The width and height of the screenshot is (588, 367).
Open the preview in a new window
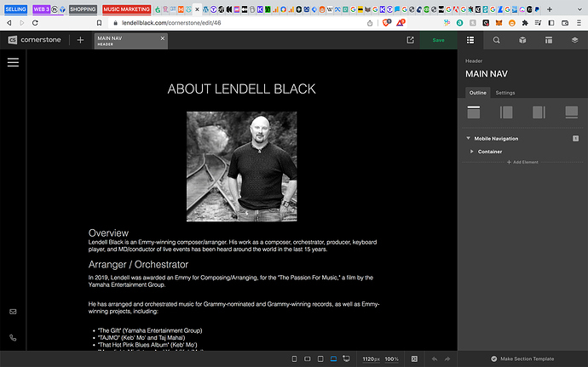411,40
